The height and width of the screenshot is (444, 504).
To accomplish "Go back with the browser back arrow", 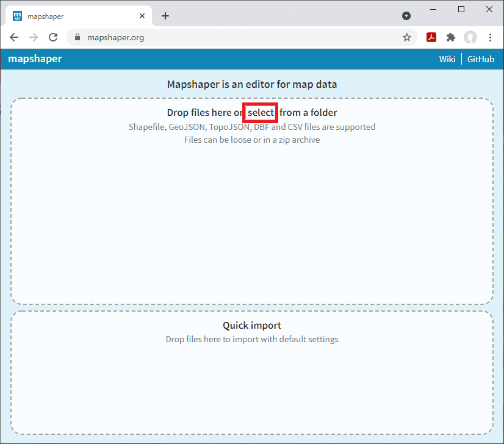I will (x=14, y=38).
